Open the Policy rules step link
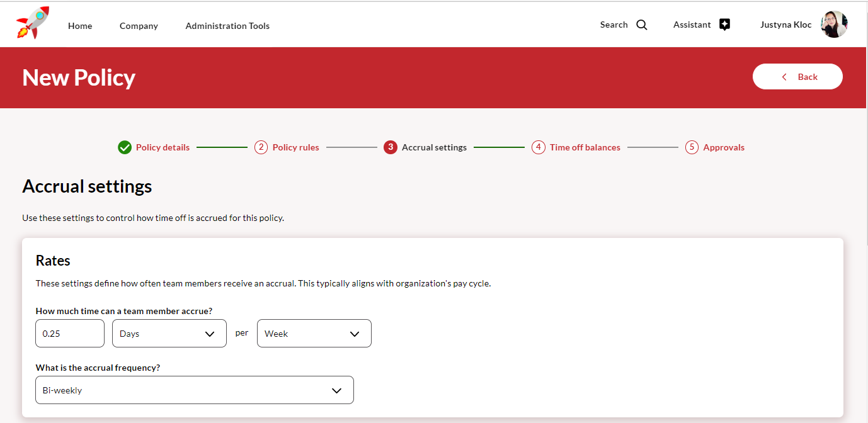The height and width of the screenshot is (423, 868). [x=295, y=147]
